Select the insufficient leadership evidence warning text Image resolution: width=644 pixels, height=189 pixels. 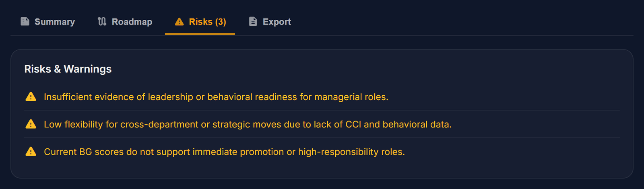click(216, 97)
